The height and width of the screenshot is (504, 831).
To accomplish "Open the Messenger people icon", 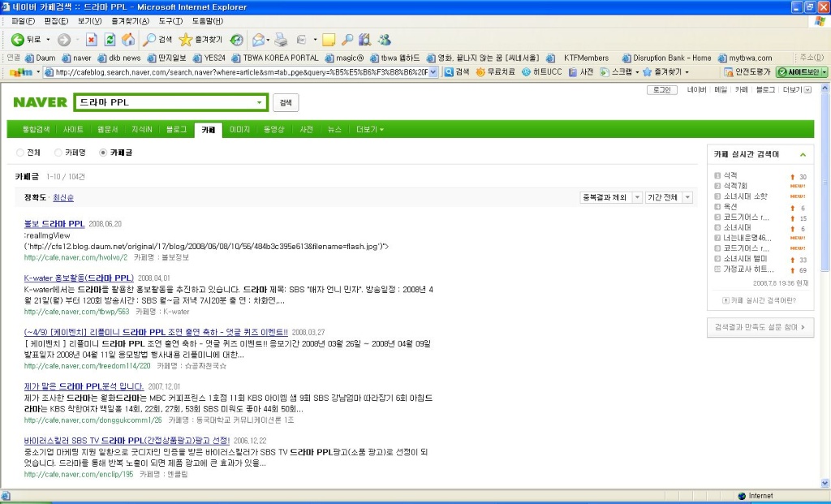I will [x=384, y=40].
